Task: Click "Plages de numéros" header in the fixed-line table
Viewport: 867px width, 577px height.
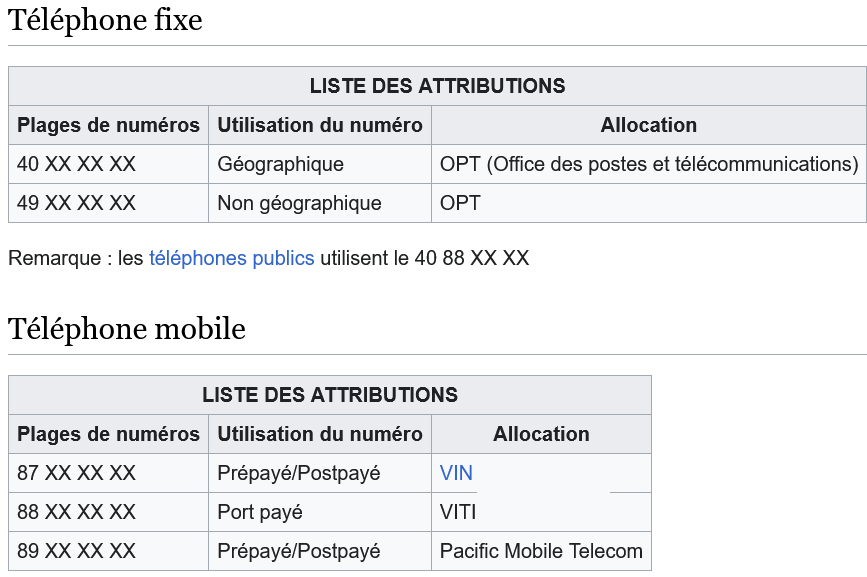Action: [109, 125]
